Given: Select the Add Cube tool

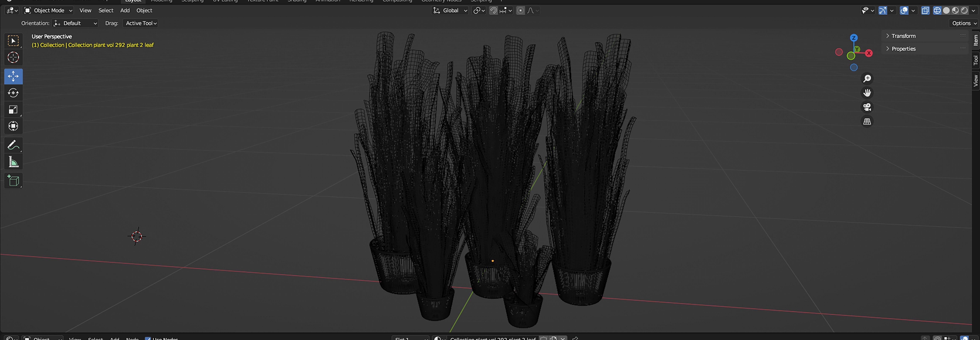Looking at the screenshot, I should [13, 181].
